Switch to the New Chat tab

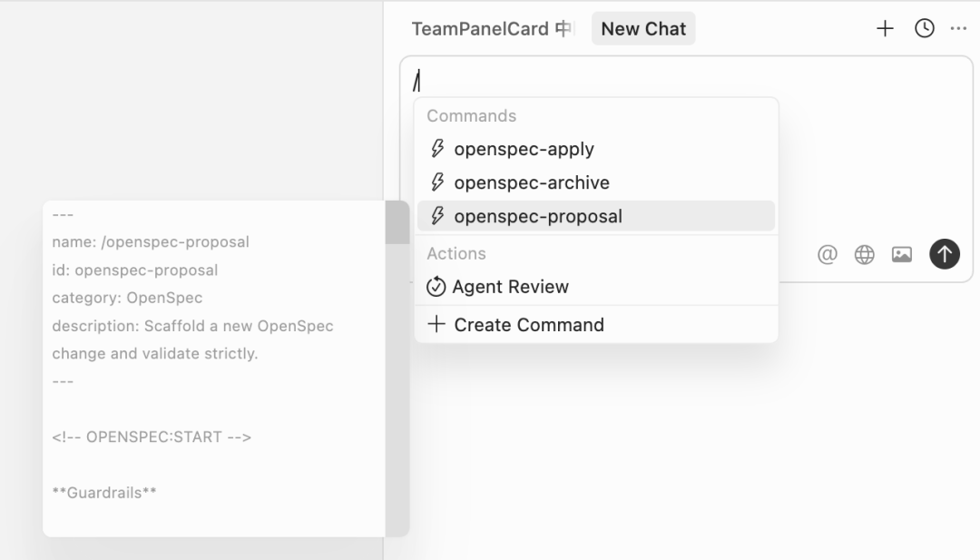click(x=643, y=29)
